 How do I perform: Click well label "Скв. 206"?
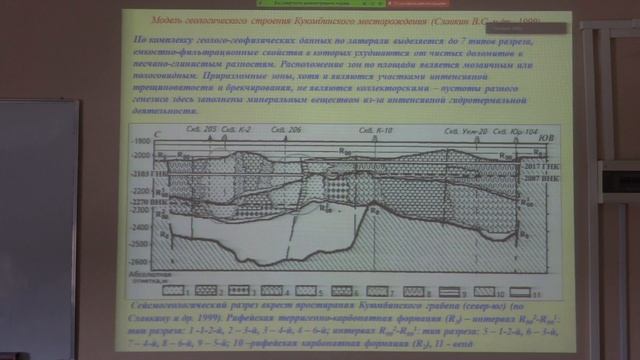[x=286, y=130]
